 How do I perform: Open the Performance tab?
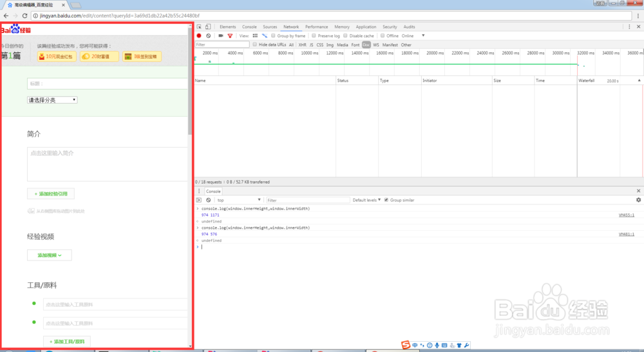(317, 26)
